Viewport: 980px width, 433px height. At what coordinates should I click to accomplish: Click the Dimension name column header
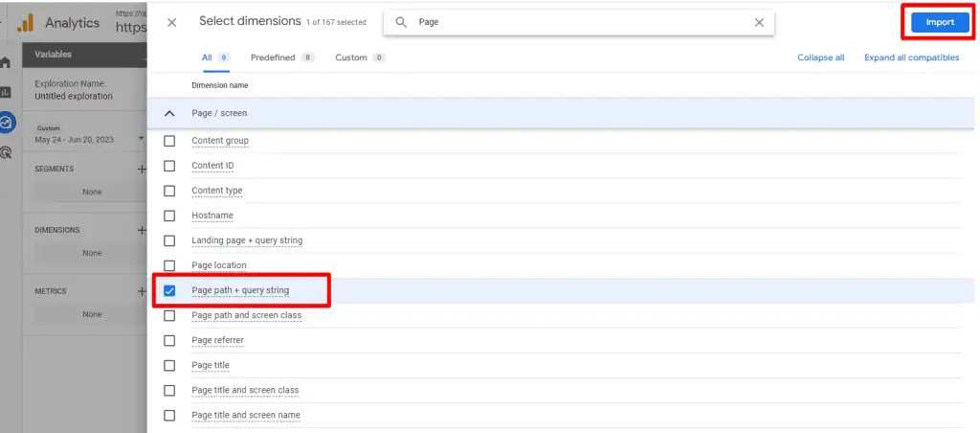click(220, 85)
